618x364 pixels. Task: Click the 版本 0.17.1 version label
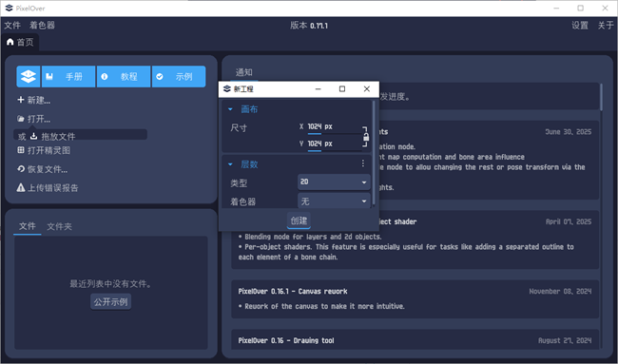coord(309,26)
